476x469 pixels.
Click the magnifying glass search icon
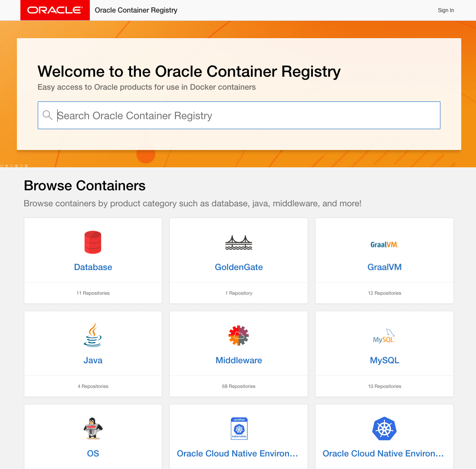coord(47,115)
